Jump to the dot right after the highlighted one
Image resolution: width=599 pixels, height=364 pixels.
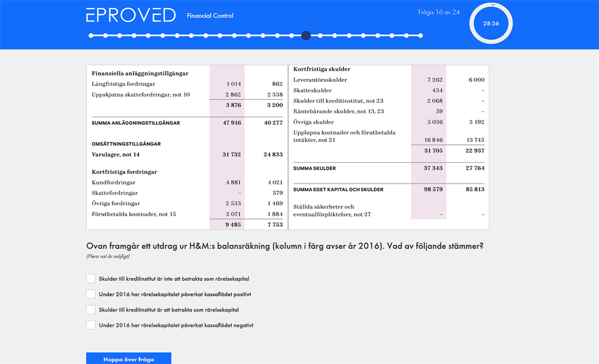click(x=320, y=36)
